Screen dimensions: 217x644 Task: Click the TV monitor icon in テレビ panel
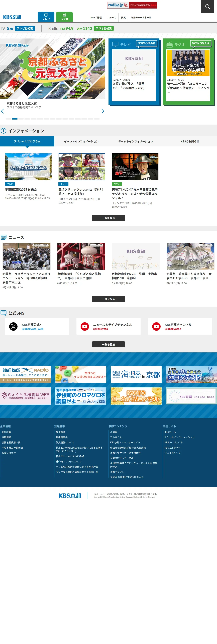115,44
